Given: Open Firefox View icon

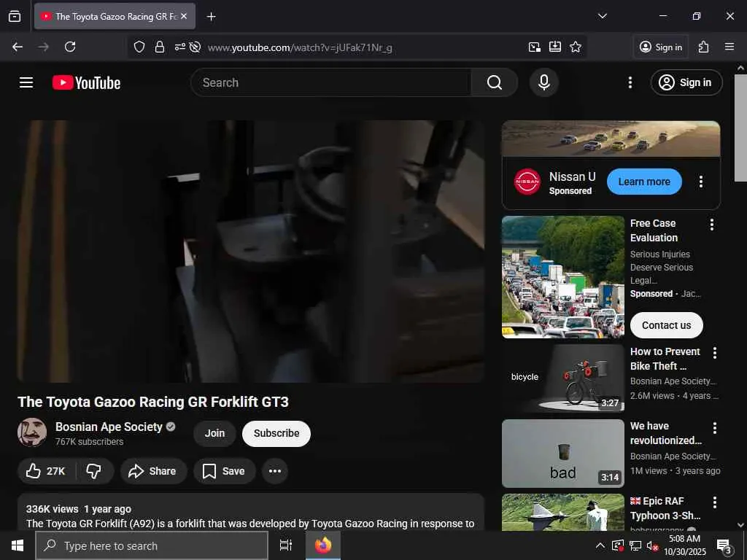Looking at the screenshot, I should pos(15,16).
